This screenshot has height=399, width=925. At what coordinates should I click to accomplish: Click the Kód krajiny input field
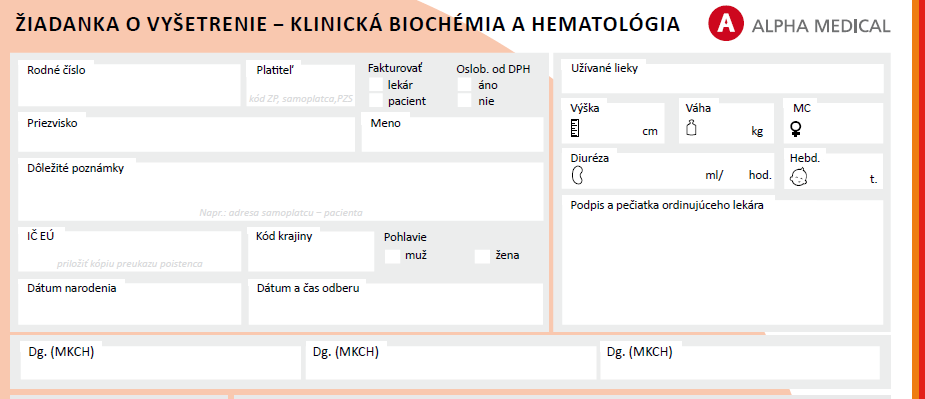tap(311, 250)
